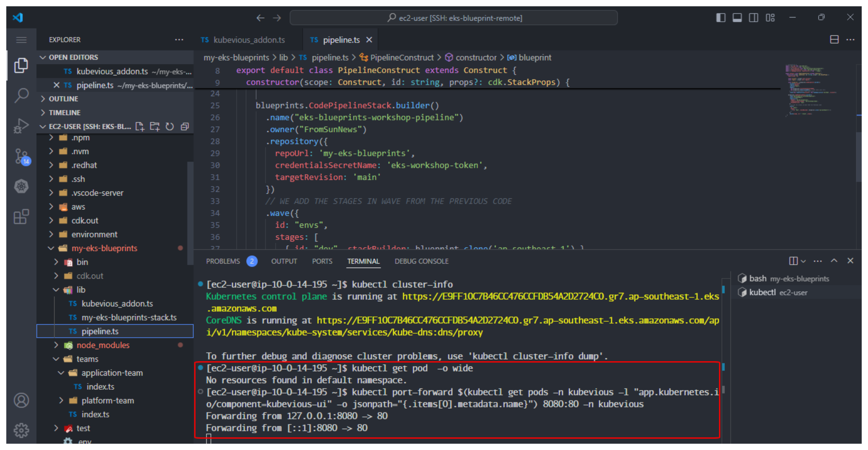Open the Extensions view
This screenshot has height=450, width=868.
[22, 217]
